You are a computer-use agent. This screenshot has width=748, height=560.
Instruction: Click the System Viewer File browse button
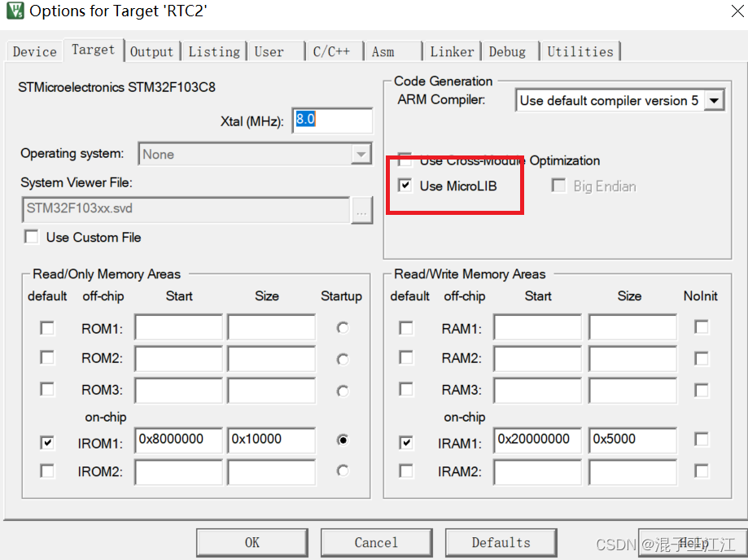(361, 210)
